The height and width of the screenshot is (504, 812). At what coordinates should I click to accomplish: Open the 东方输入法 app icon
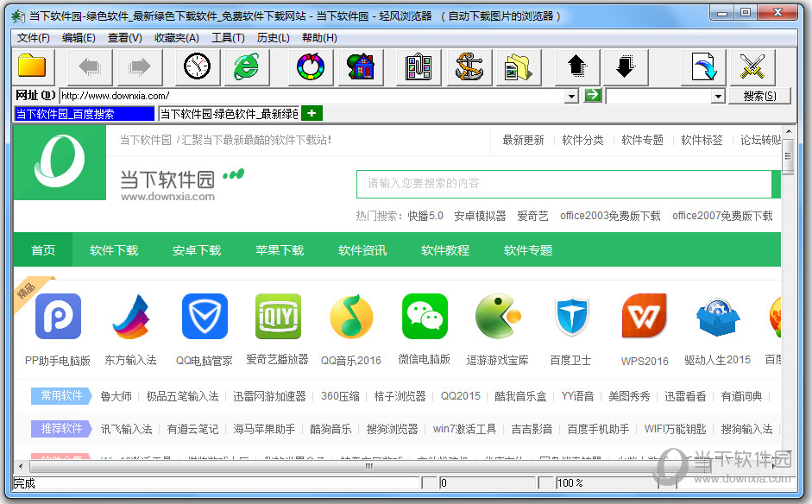(130, 316)
